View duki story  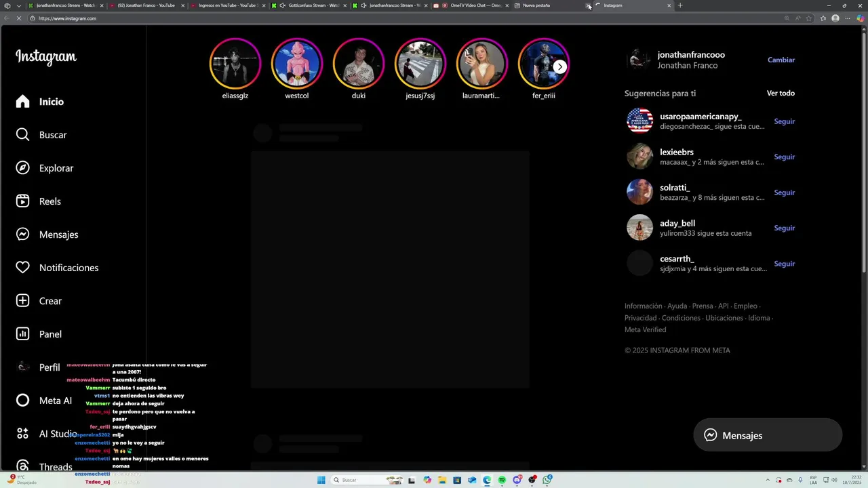359,64
